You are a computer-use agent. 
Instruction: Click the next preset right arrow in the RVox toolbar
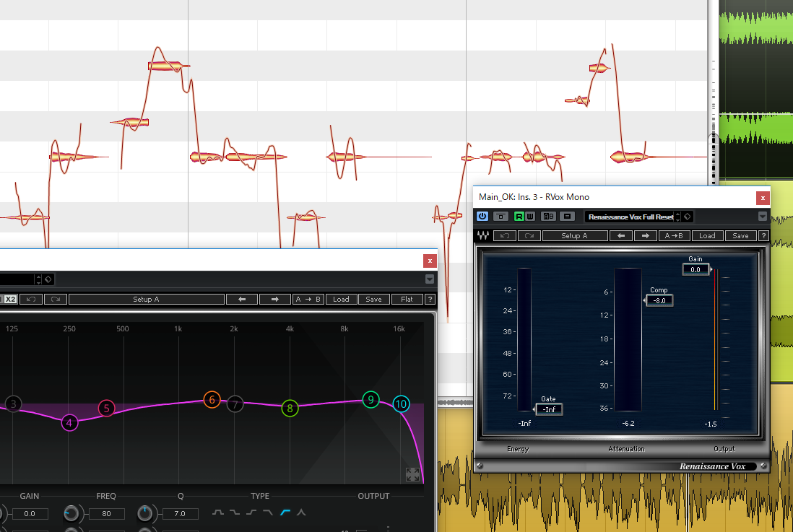tap(646, 235)
